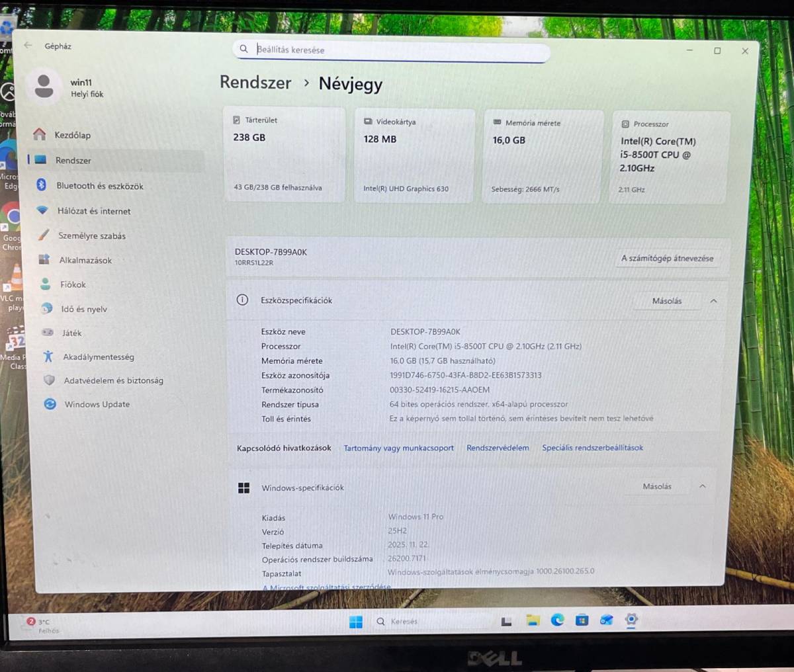The width and height of the screenshot is (794, 672).
Task: Open File Explorer from the taskbar
Action: point(533,620)
